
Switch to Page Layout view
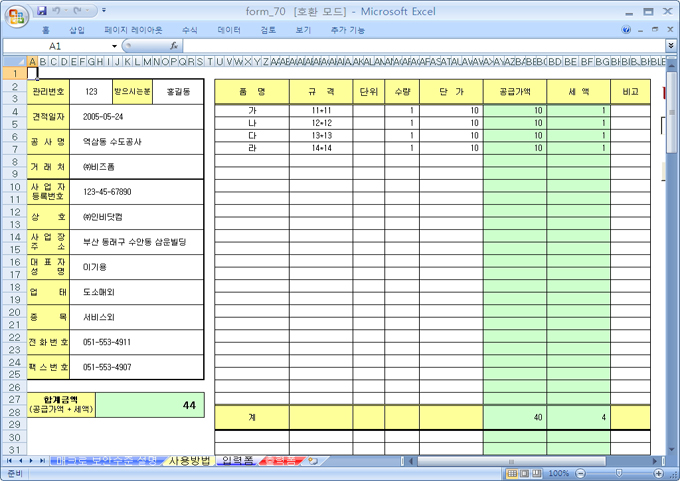point(524,473)
